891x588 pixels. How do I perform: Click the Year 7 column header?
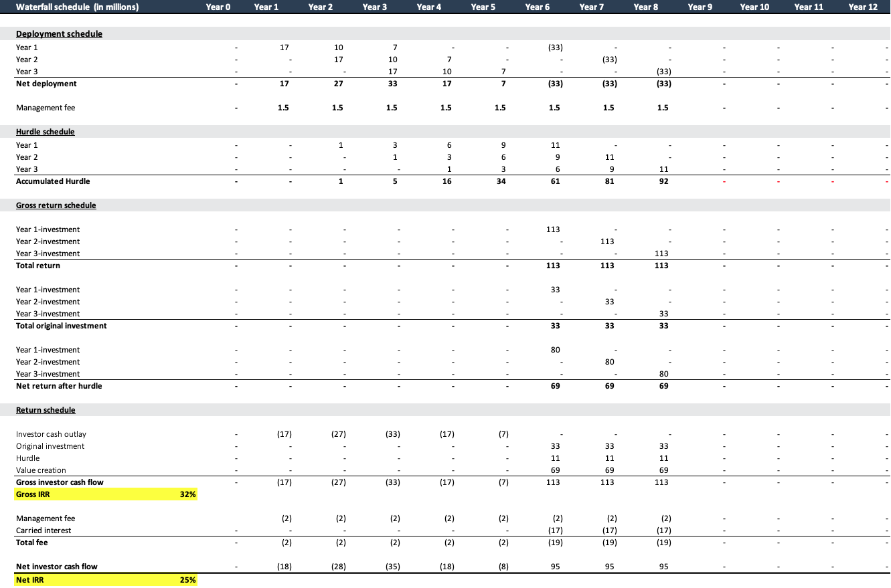(592, 7)
